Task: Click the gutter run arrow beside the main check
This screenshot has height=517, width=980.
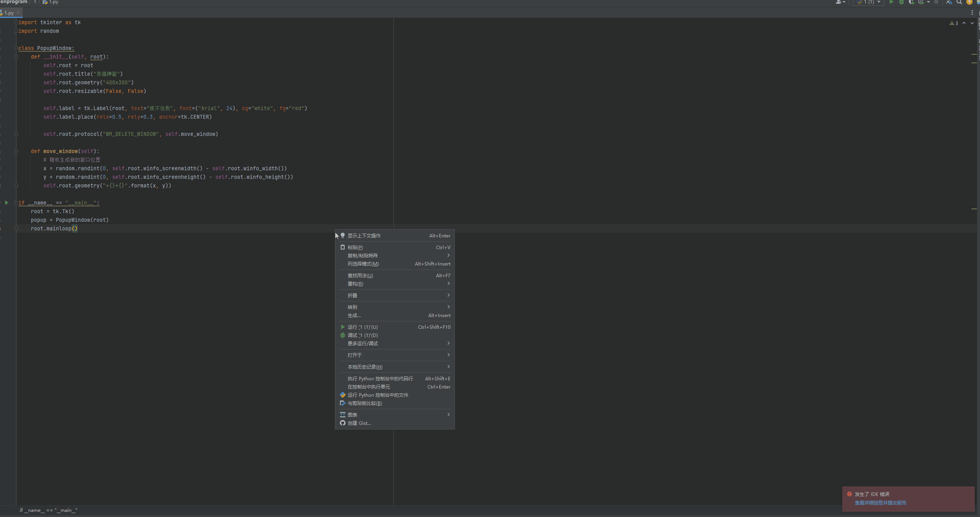Action: pos(7,203)
